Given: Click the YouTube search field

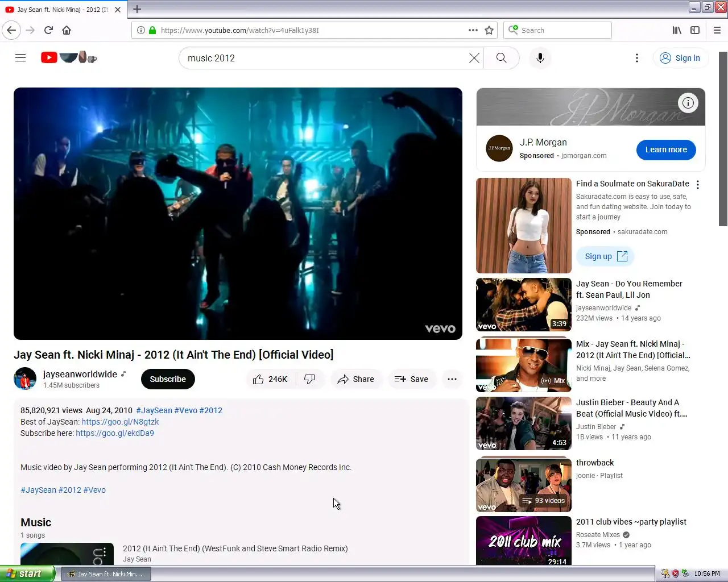Looking at the screenshot, I should click(324, 58).
